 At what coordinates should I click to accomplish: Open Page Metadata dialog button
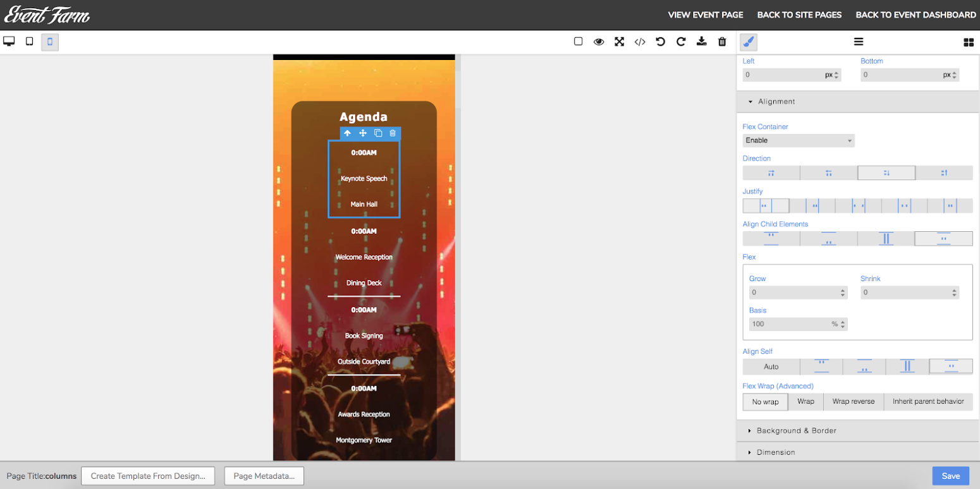tap(264, 476)
